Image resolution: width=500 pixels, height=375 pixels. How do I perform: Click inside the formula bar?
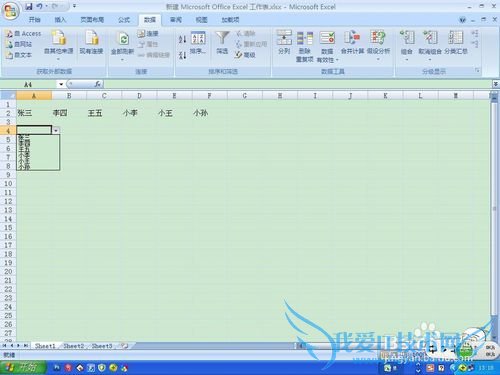pyautogui.click(x=297, y=84)
